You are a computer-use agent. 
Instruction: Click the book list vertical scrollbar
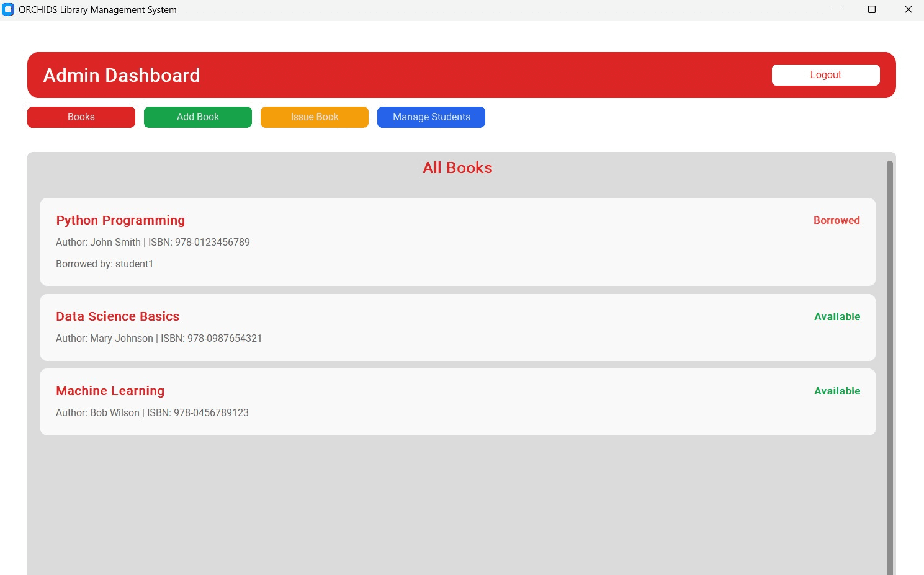click(890, 368)
